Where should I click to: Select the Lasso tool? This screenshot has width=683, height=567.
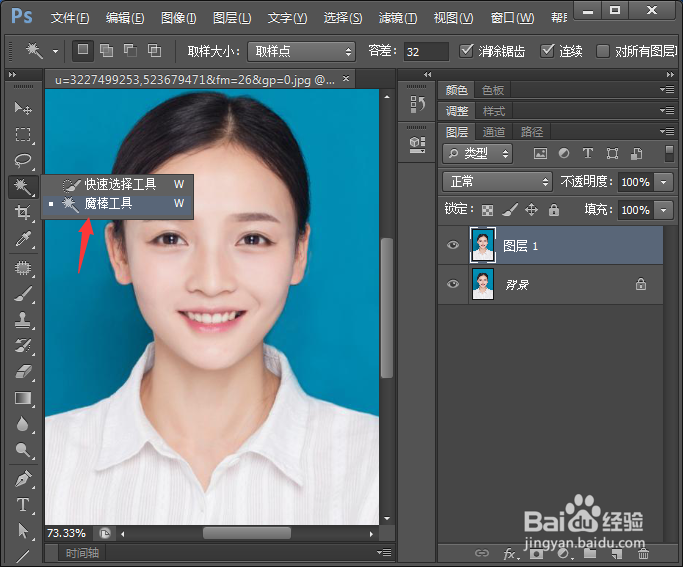23,160
